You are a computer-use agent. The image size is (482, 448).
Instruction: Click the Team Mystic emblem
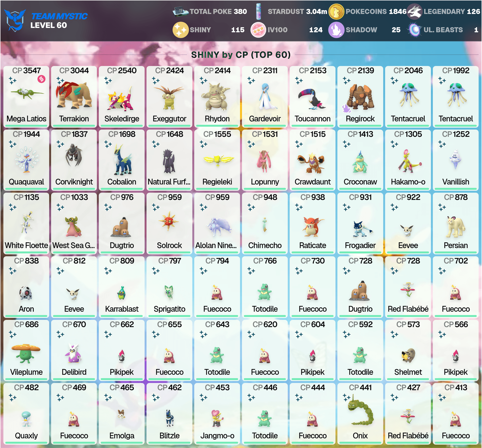pos(15,20)
